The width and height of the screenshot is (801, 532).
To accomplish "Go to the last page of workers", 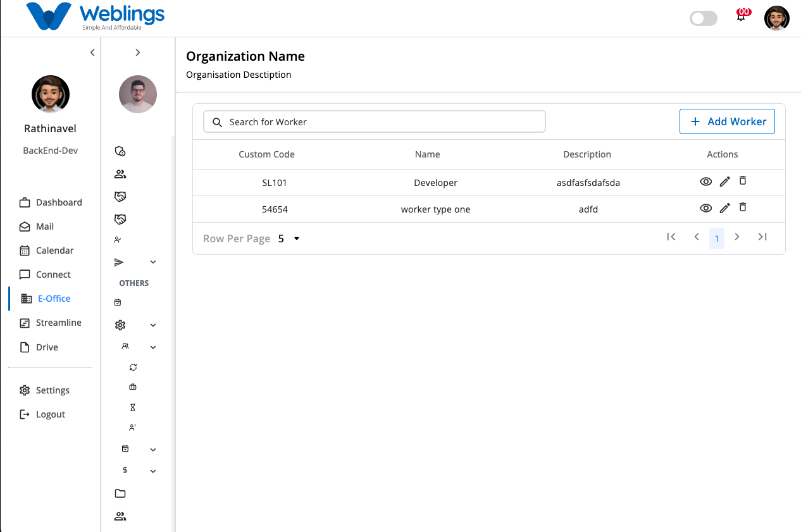I will pyautogui.click(x=762, y=237).
